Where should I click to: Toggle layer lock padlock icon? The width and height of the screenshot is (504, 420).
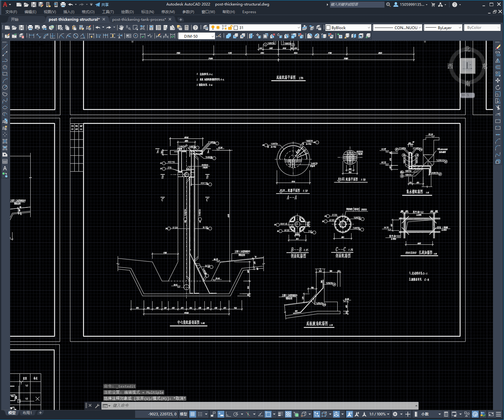tap(230, 28)
